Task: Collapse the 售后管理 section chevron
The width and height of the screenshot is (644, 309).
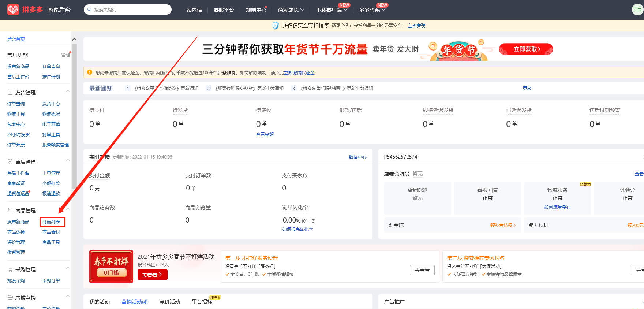Action: pyautogui.click(x=68, y=160)
